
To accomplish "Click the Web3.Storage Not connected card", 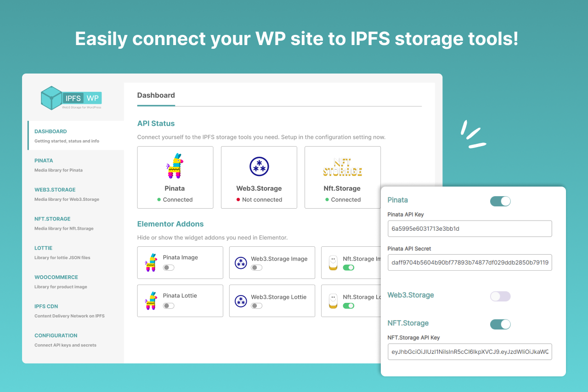I will coord(259,177).
